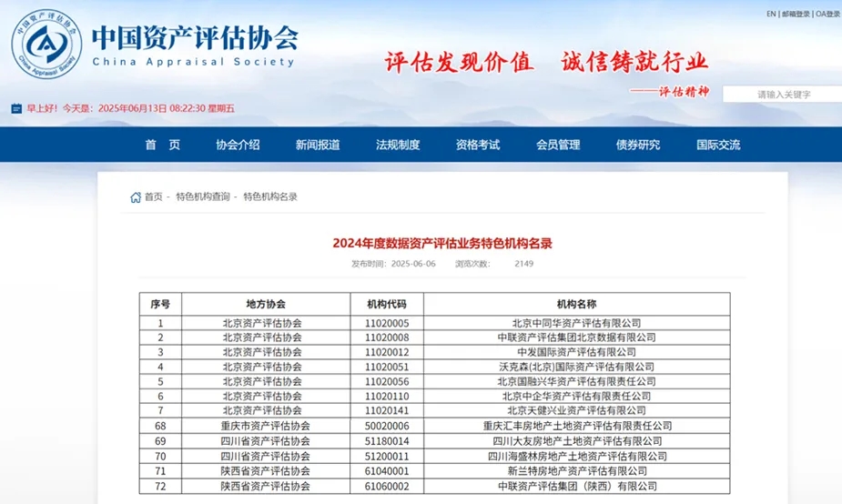
Task: Open the 债券研究 navigation item
Action: (x=638, y=145)
